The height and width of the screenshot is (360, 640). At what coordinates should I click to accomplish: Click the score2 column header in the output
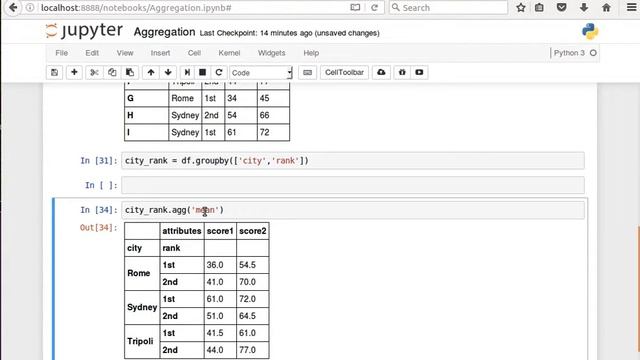point(253,231)
